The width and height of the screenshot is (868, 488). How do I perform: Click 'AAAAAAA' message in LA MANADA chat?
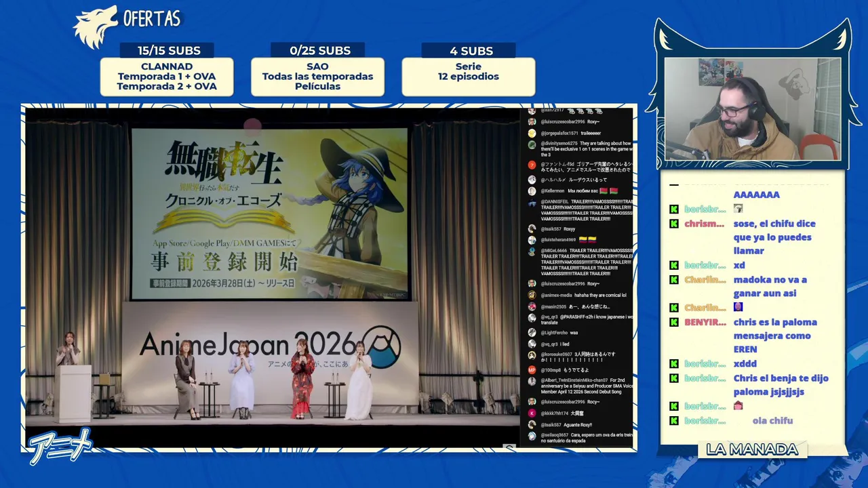756,195
